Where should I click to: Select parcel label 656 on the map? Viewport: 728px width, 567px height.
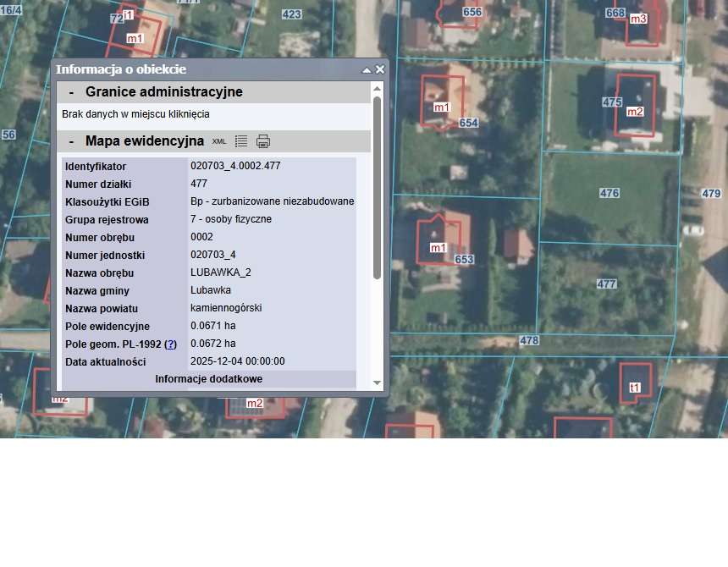pyautogui.click(x=472, y=12)
